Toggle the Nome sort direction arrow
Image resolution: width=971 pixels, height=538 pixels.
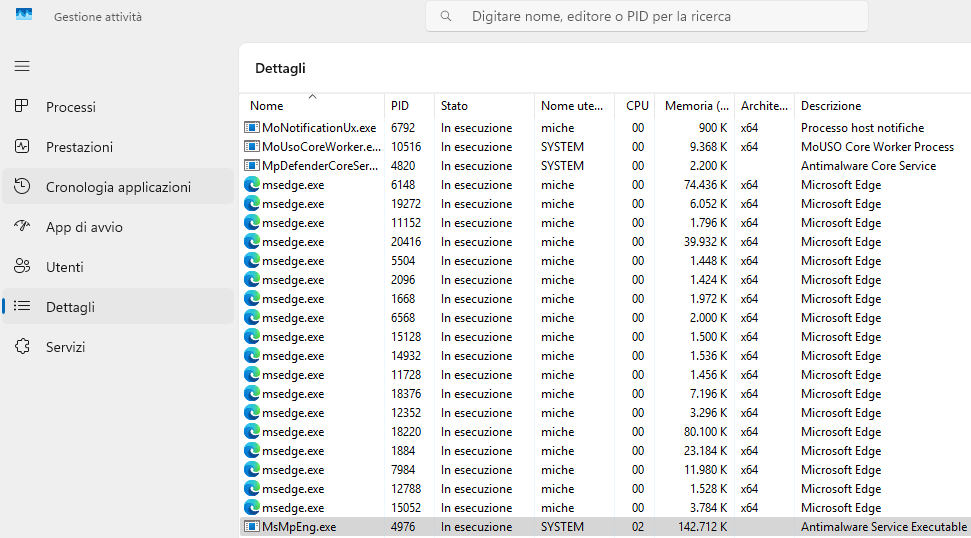pos(313,97)
